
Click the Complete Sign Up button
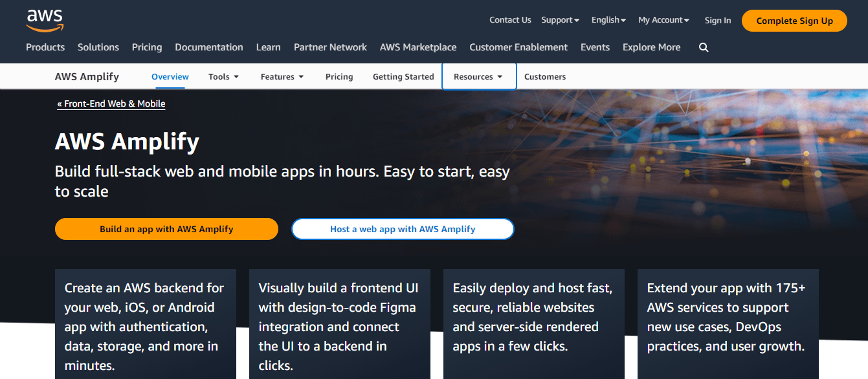coord(794,20)
